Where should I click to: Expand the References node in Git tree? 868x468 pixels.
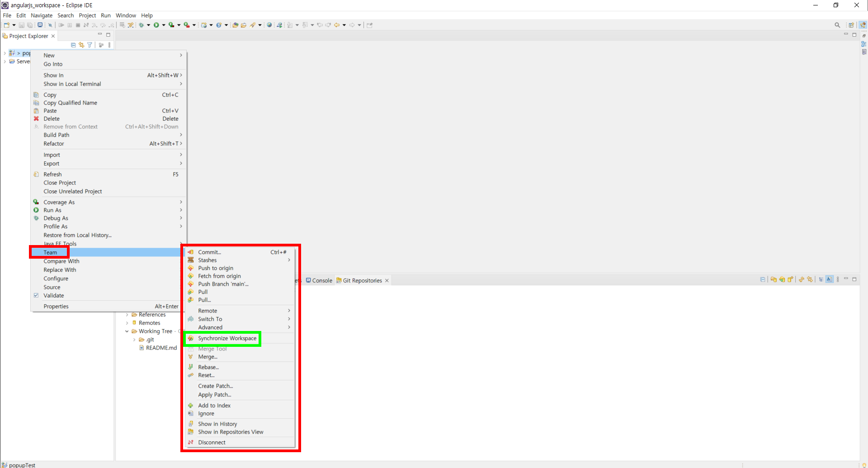tap(127, 315)
